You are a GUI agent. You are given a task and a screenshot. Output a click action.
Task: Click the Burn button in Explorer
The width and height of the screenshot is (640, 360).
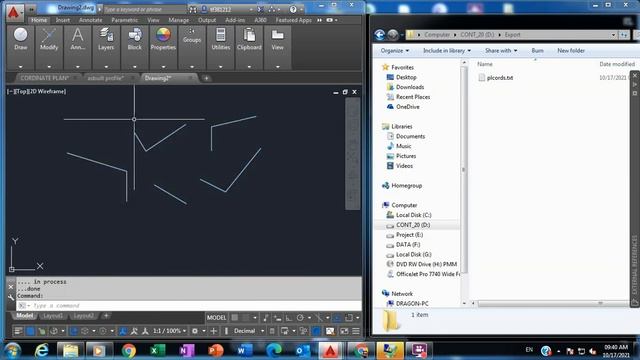pos(538,51)
